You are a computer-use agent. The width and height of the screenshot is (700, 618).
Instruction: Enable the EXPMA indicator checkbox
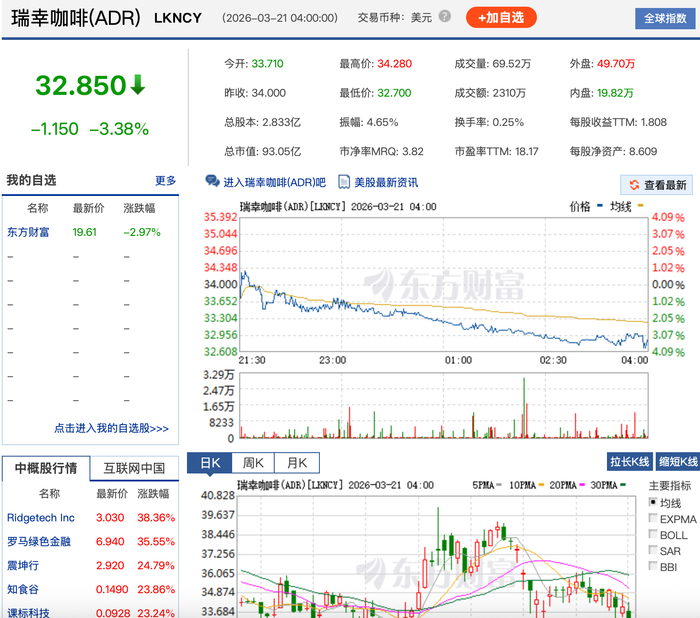pos(654,519)
